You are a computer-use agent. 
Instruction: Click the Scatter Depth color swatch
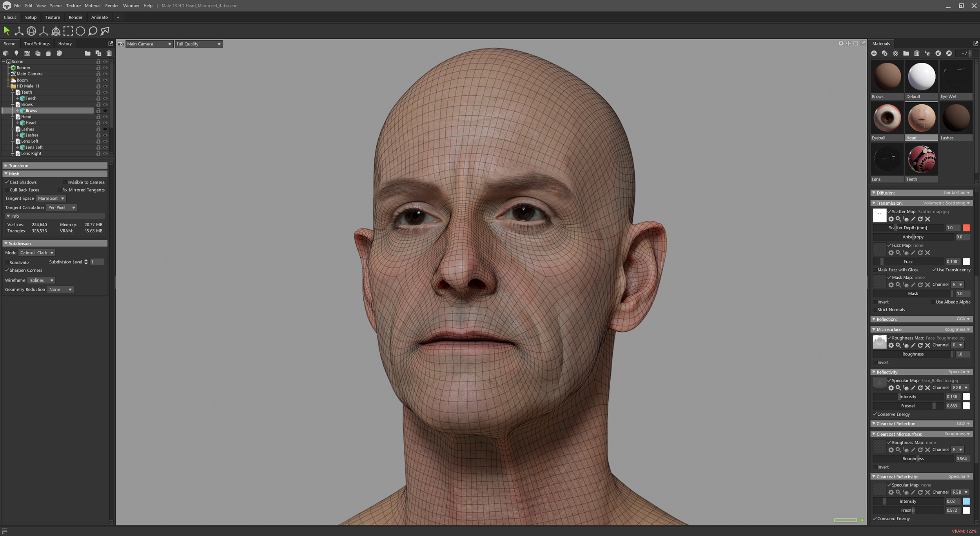click(x=967, y=227)
